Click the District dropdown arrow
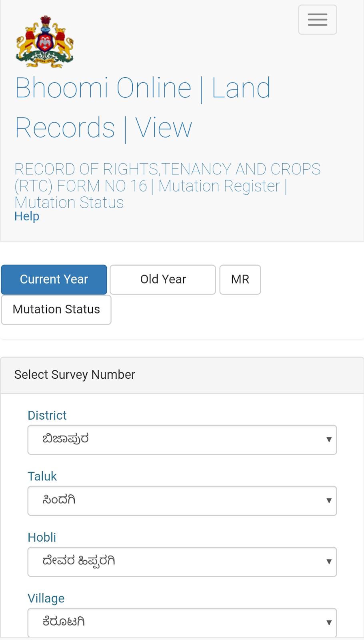364x640 pixels. click(x=329, y=440)
